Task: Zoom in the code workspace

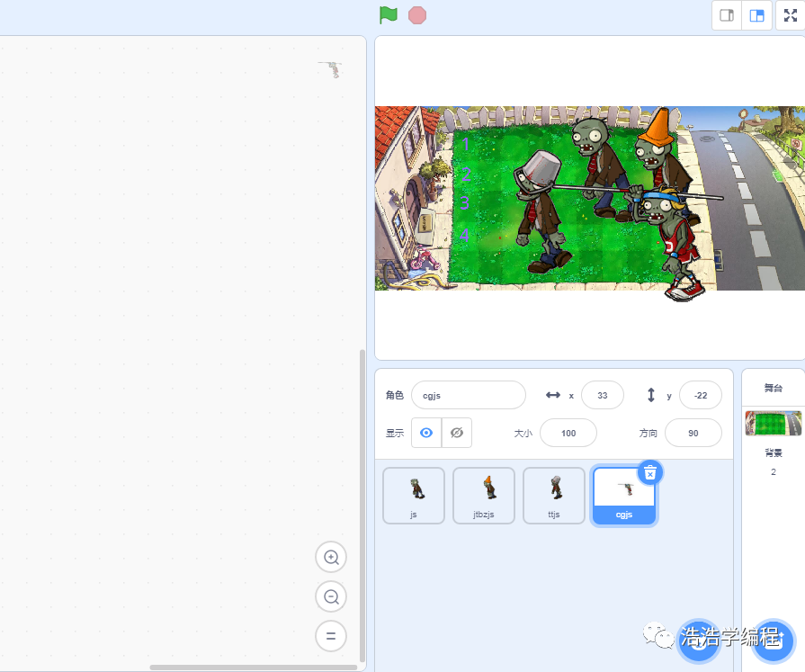Action: 331,557
